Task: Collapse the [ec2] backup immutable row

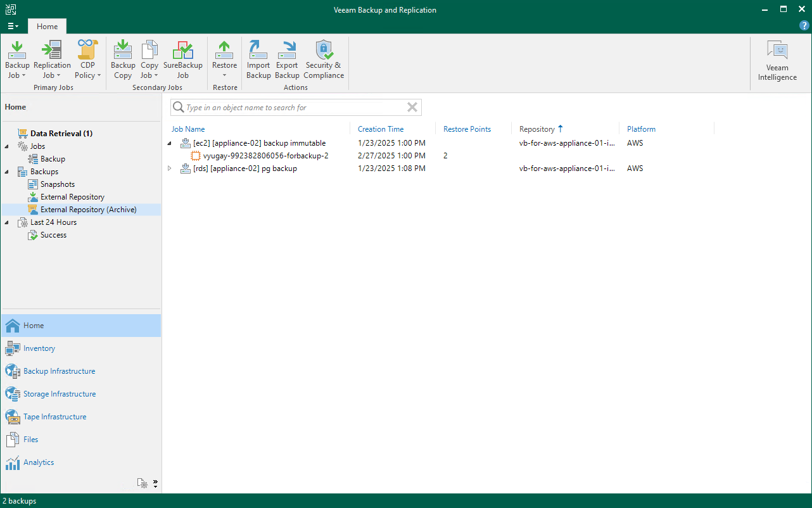Action: pyautogui.click(x=170, y=143)
